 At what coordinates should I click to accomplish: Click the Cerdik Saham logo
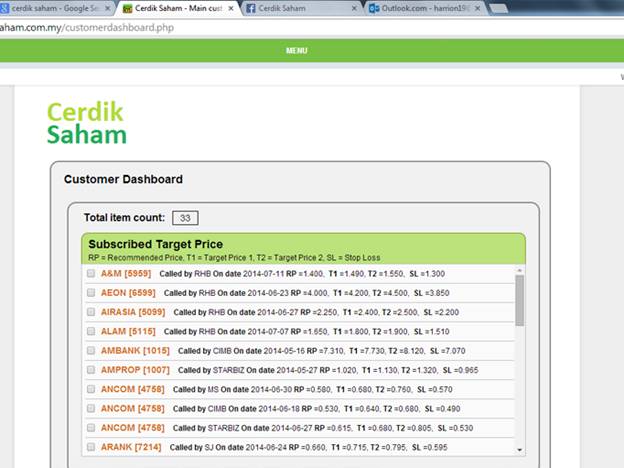(x=86, y=123)
